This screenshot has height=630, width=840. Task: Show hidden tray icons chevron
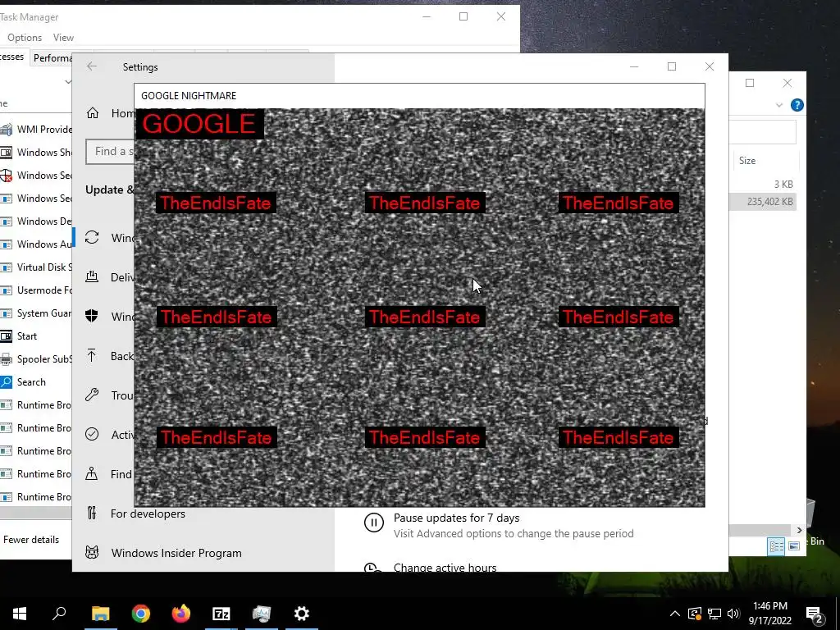click(675, 614)
